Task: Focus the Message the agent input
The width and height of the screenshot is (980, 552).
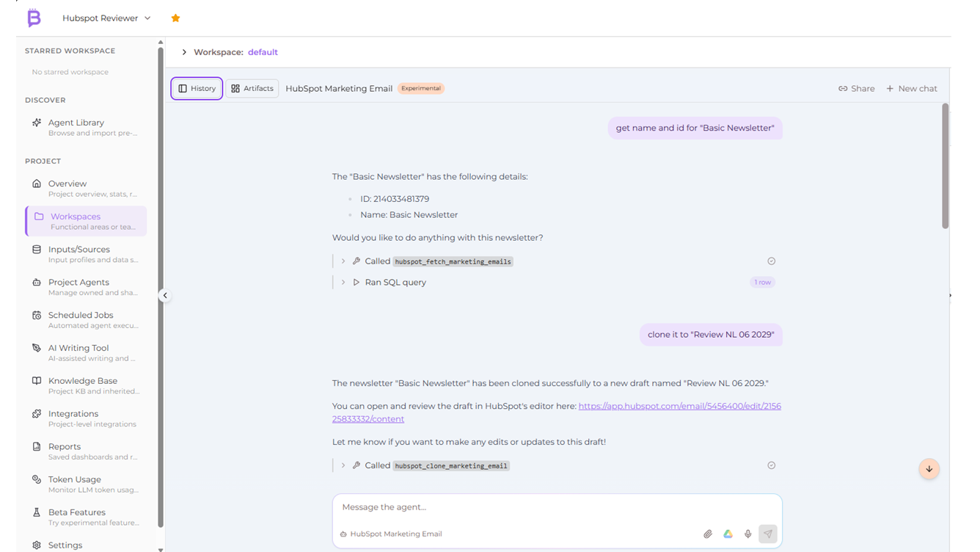Action: click(557, 507)
